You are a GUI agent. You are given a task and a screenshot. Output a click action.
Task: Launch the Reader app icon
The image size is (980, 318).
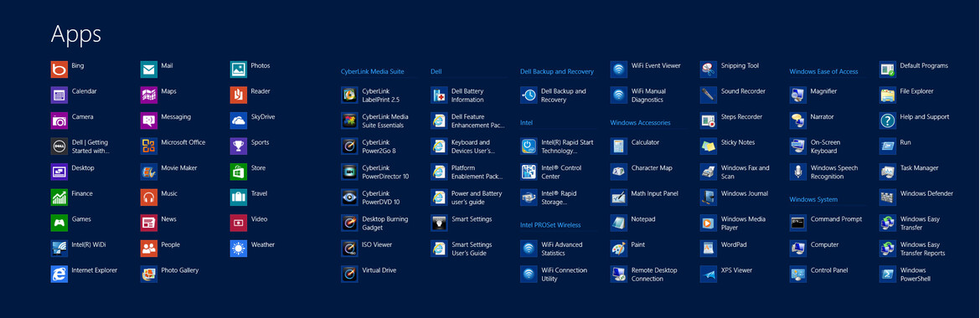point(239,95)
